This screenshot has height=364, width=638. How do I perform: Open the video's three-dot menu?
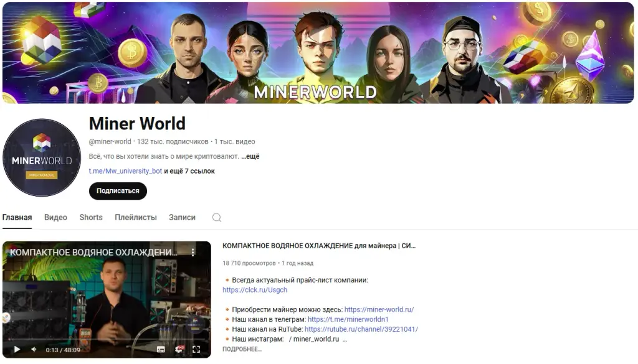tap(193, 252)
